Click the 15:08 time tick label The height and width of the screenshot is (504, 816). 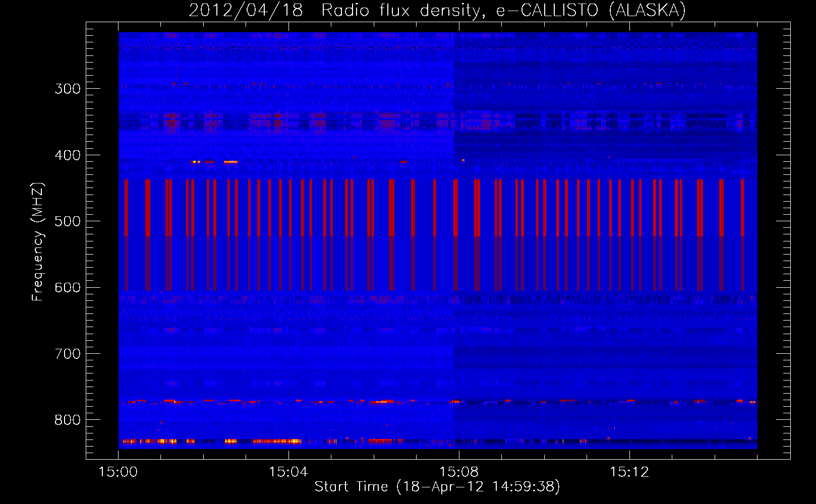[x=459, y=472]
